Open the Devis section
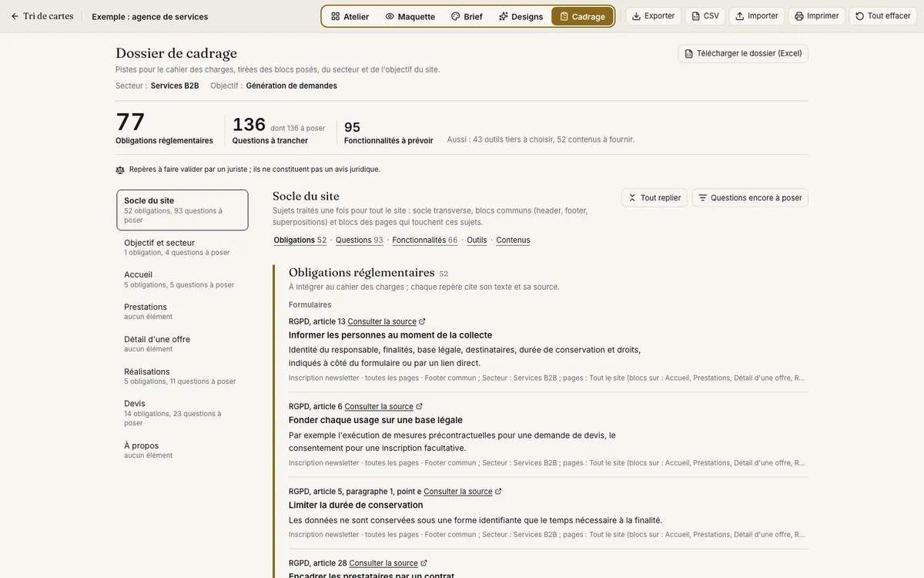Viewport: 924px width, 578px height. (182, 413)
